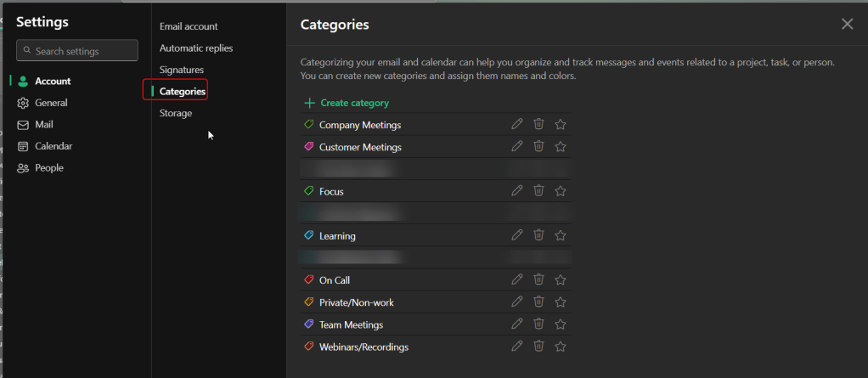Switch to Mail settings section
The height and width of the screenshot is (378, 868).
click(x=44, y=124)
